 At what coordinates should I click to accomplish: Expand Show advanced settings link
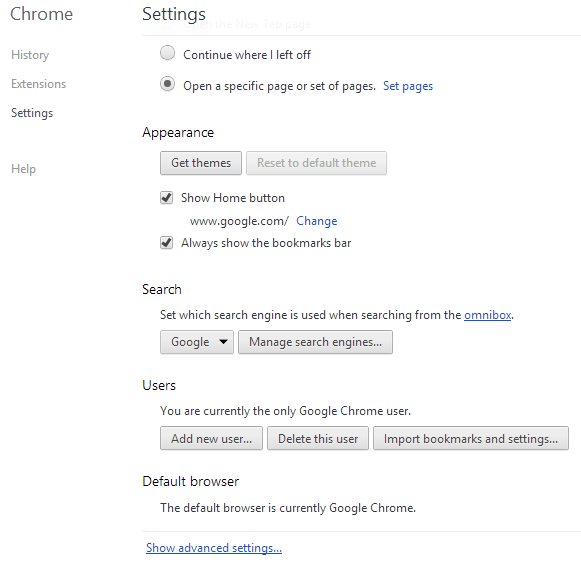pos(214,548)
